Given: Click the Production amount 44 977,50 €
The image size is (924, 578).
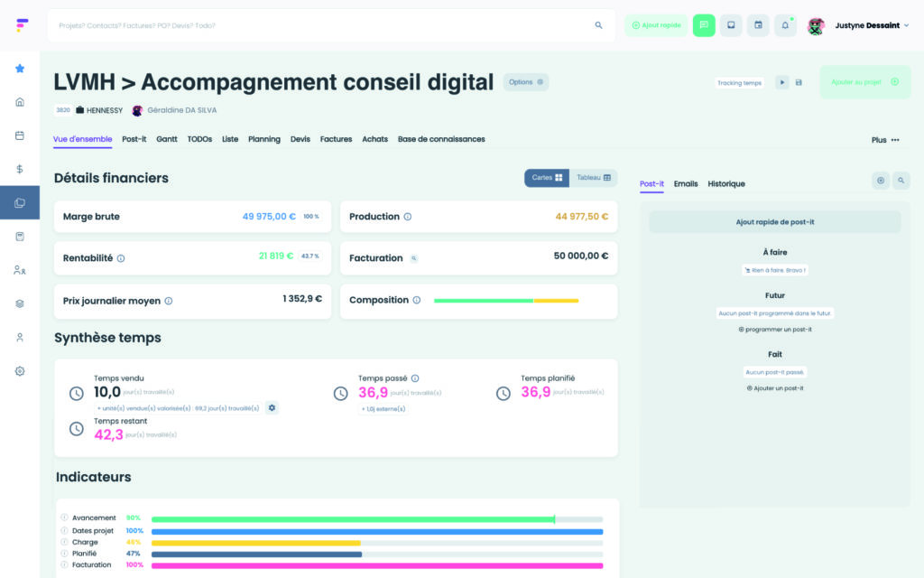Looking at the screenshot, I should [582, 217].
